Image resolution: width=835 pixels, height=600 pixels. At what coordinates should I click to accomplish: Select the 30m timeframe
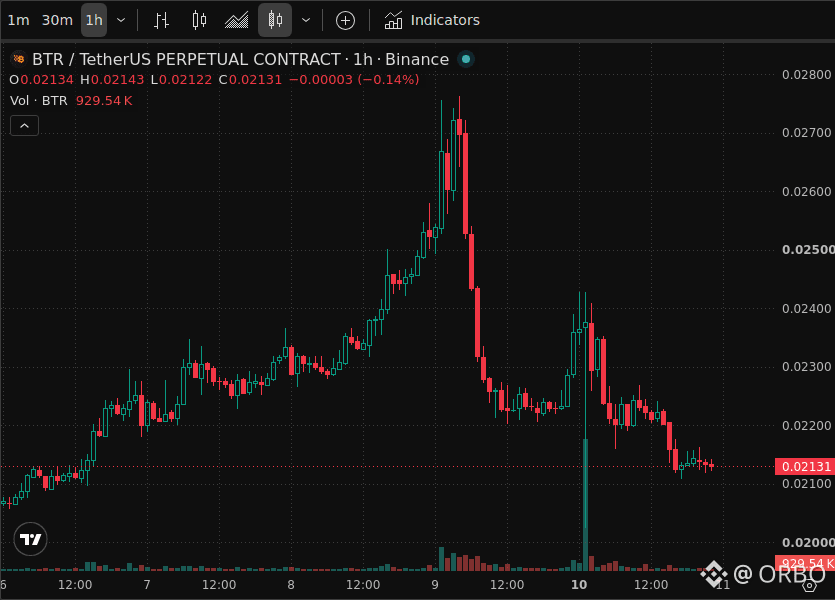[x=57, y=20]
